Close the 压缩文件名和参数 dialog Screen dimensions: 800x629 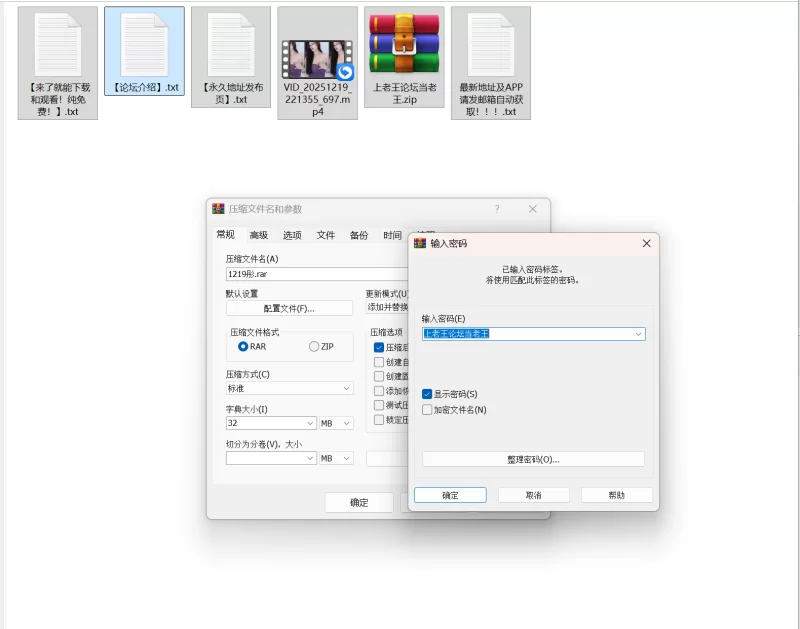tap(533, 209)
